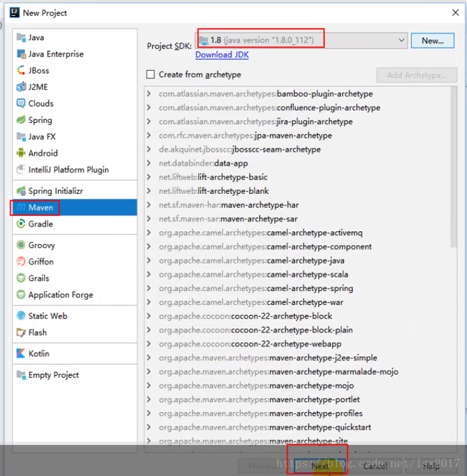Image resolution: width=467 pixels, height=476 pixels.
Task: Expand net.databinder data-app entry
Action: click(149, 163)
